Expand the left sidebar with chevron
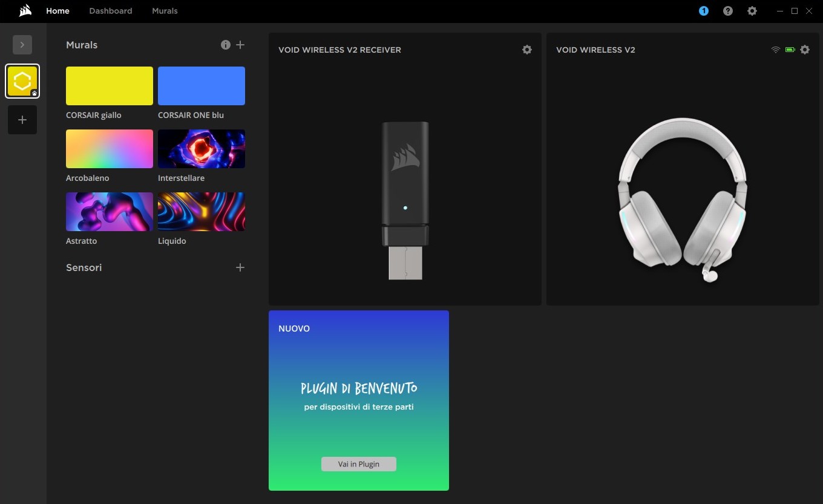The height and width of the screenshot is (504, 823). click(x=22, y=45)
